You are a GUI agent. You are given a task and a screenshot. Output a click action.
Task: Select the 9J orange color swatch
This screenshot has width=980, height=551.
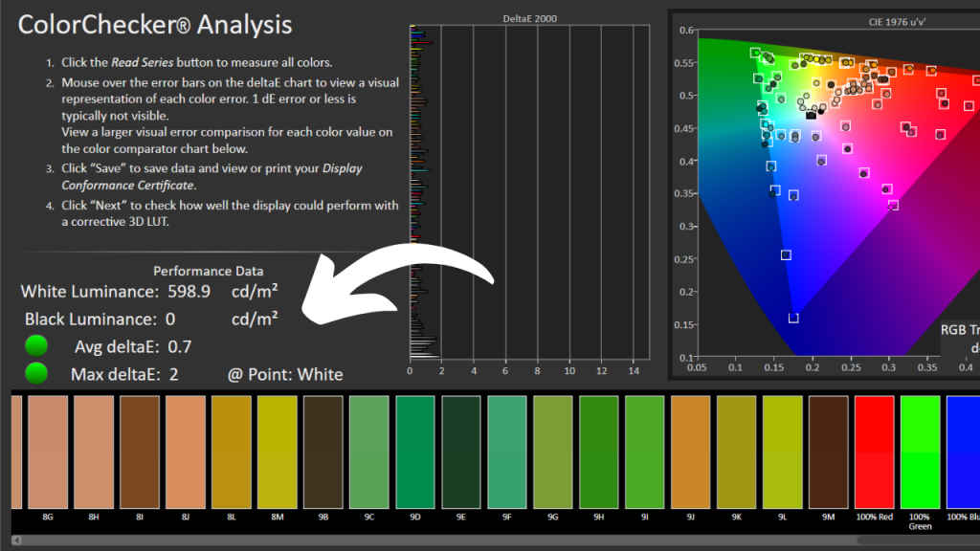tap(691, 452)
